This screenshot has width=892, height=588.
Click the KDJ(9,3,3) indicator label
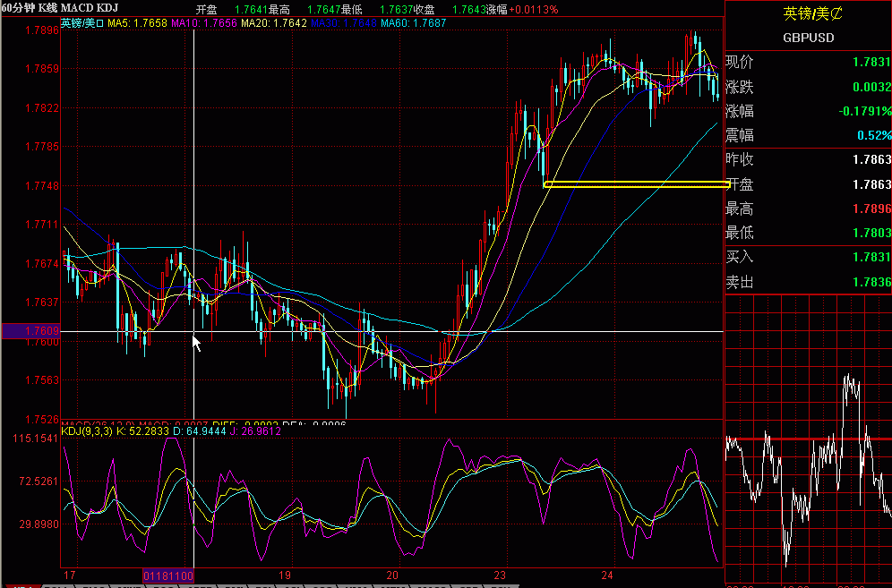pyautogui.click(x=87, y=431)
